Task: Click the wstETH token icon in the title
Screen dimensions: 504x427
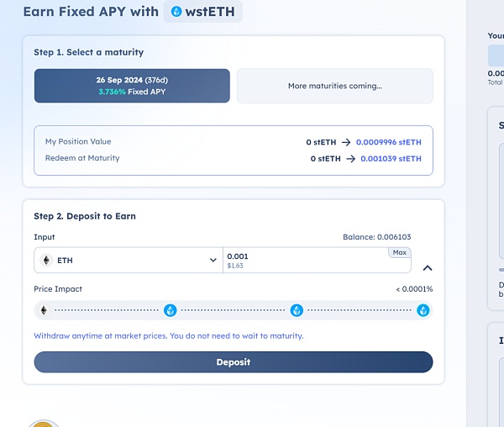Action: pyautogui.click(x=176, y=12)
